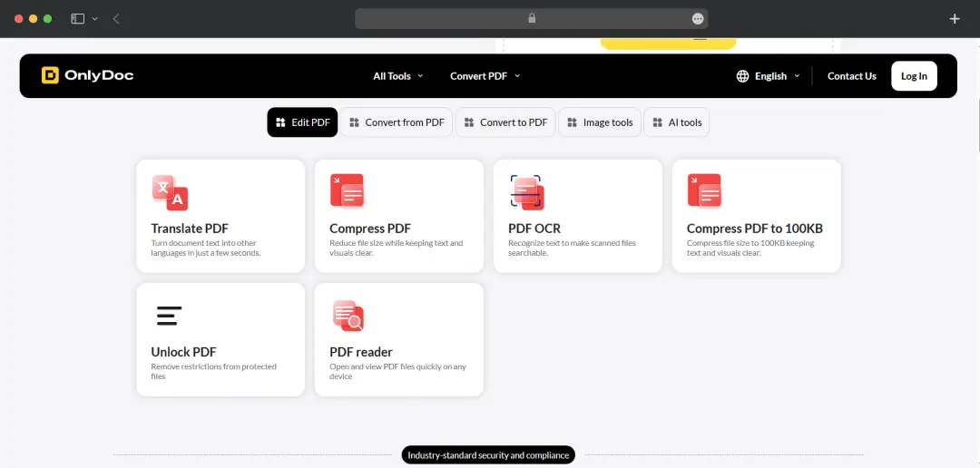Show the browser sidebar panel icon
The width and height of the screenshot is (980, 468).
click(x=77, y=19)
